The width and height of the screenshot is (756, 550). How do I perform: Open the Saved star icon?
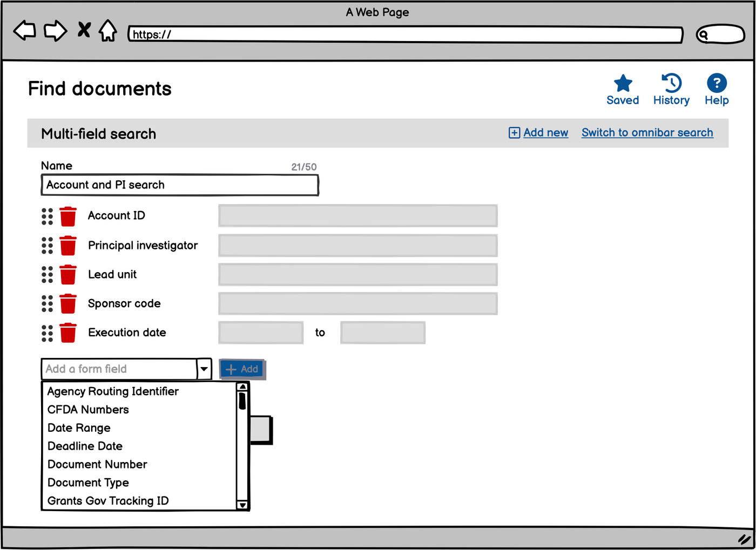click(623, 83)
